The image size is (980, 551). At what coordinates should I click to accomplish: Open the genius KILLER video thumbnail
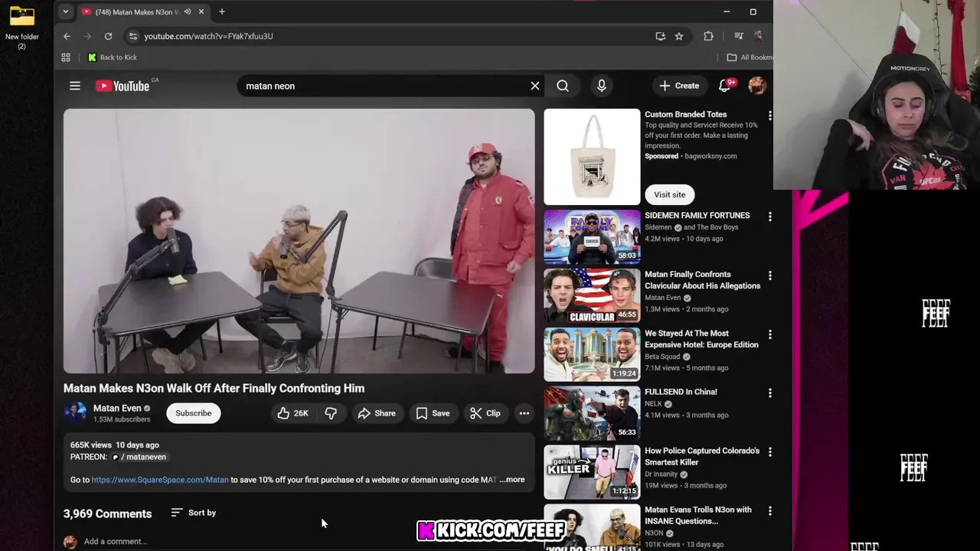(x=592, y=472)
